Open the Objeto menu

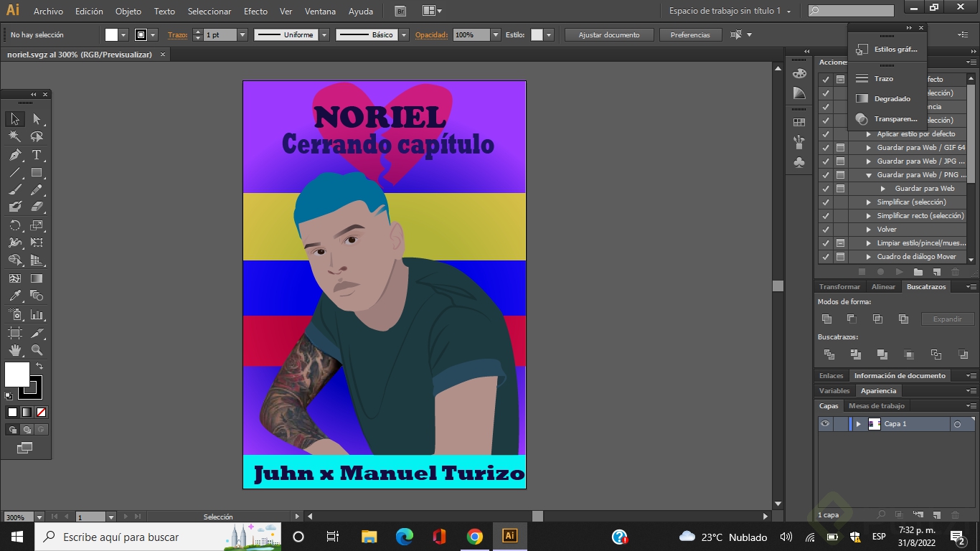coord(128,11)
